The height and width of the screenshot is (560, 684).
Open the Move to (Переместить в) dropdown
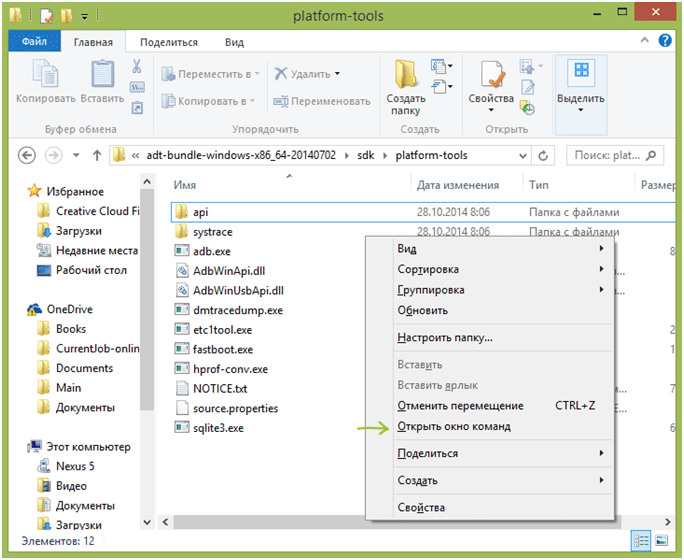coord(217,74)
